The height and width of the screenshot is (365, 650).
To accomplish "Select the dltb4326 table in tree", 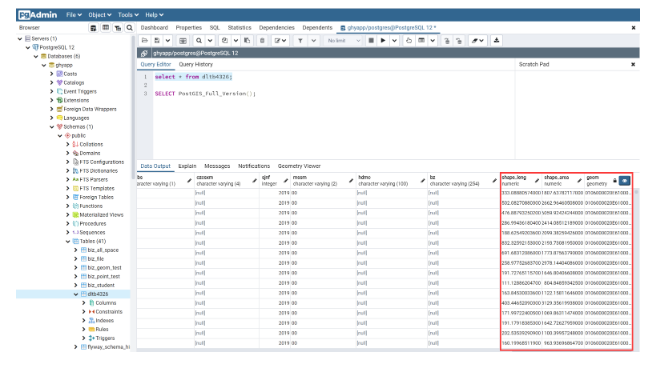I will pos(98,294).
